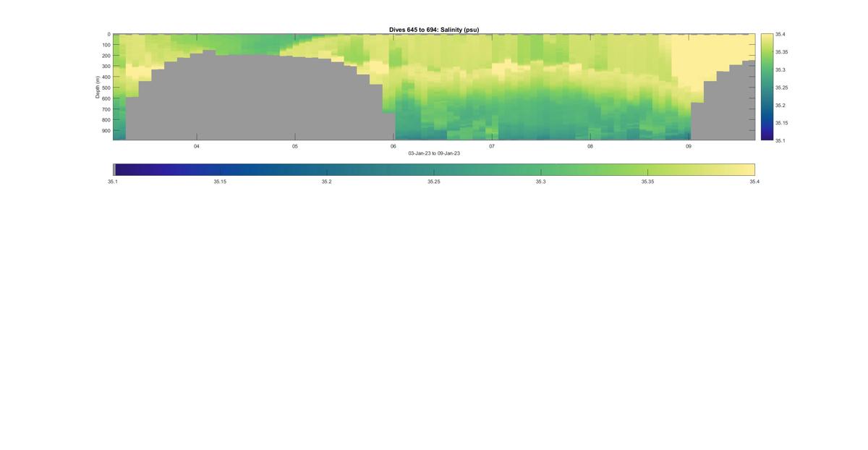Select the "Depth (m)" y-axis label

click(x=97, y=87)
